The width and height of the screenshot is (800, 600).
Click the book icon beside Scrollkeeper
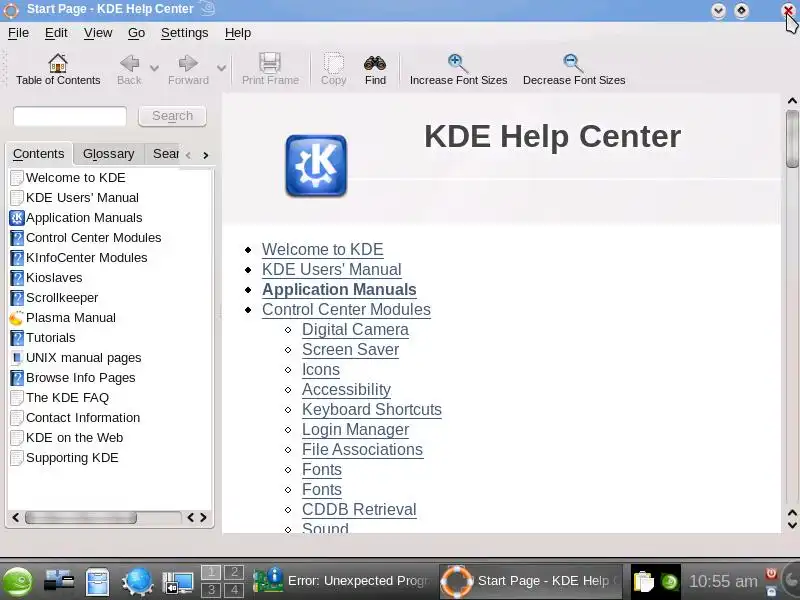point(17,297)
